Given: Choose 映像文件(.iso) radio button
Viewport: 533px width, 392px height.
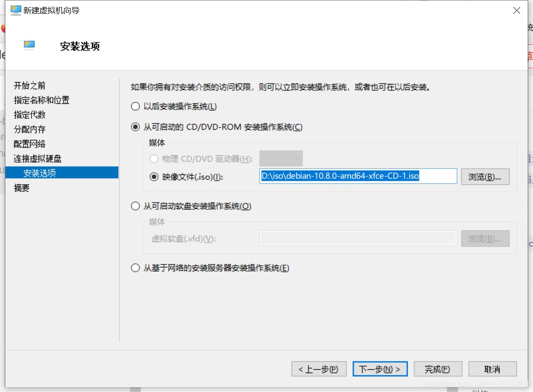Looking at the screenshot, I should (154, 177).
